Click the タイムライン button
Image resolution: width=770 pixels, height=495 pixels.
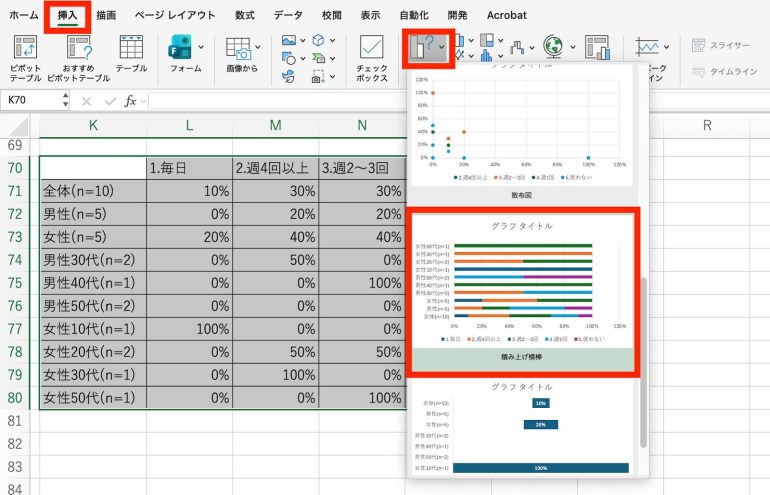(x=723, y=71)
